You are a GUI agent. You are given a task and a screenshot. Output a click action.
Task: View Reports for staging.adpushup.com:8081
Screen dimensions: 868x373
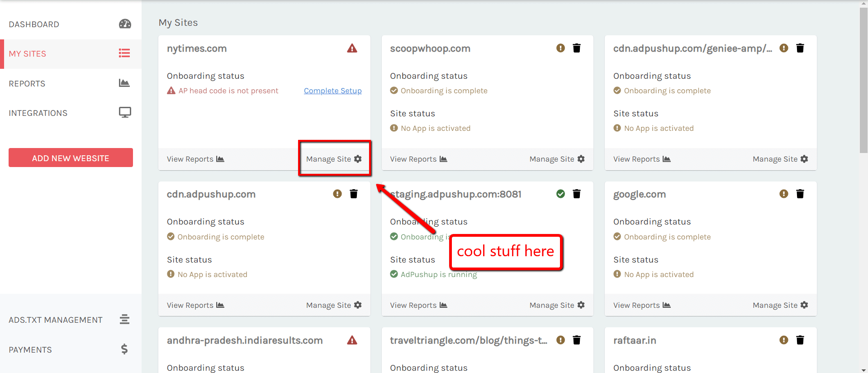[418, 305]
